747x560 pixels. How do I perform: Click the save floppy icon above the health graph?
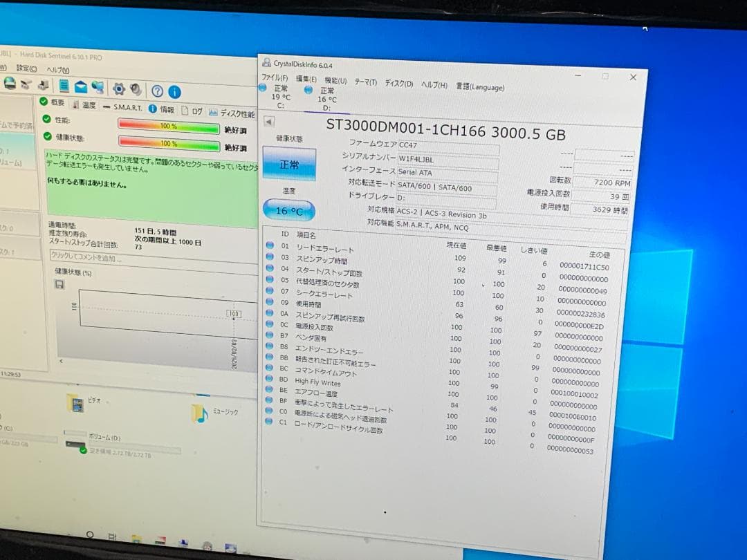[x=59, y=284]
